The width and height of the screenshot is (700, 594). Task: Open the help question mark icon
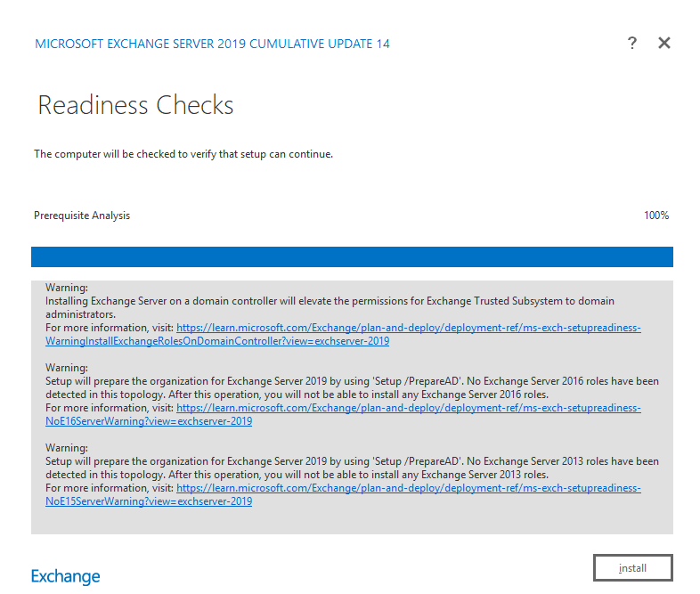point(632,43)
